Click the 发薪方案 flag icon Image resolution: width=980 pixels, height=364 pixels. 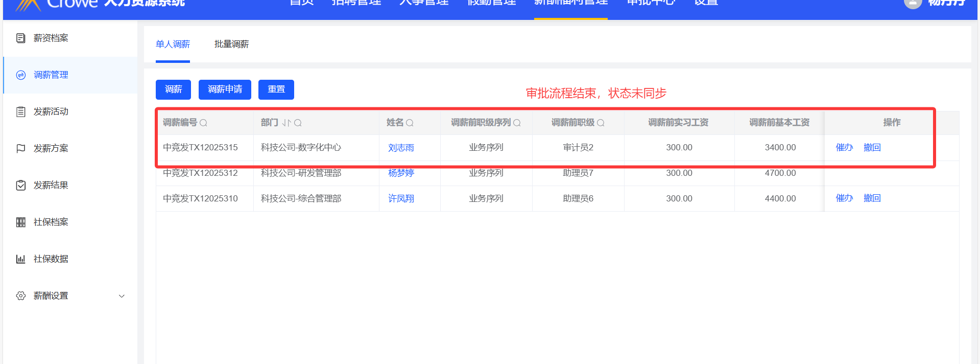click(21, 149)
